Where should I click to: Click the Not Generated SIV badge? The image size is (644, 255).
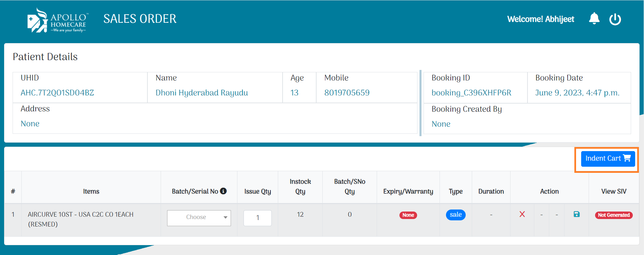tap(613, 215)
